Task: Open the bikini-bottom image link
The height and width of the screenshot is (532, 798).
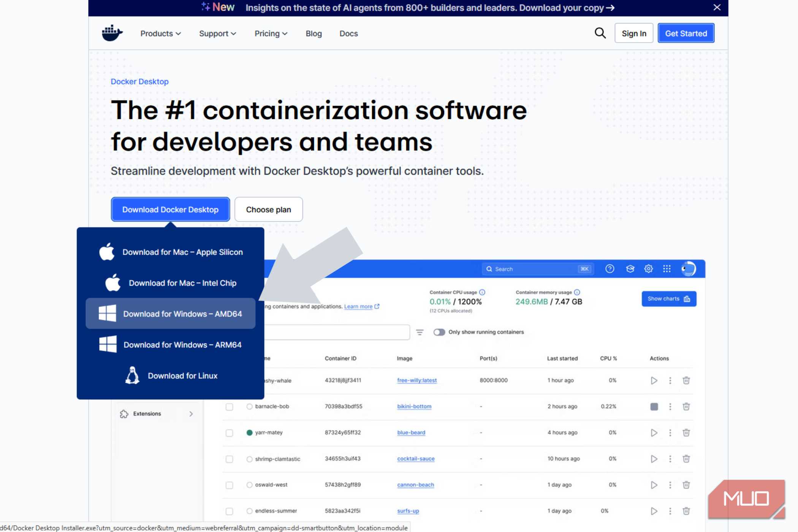Action: [x=414, y=407]
